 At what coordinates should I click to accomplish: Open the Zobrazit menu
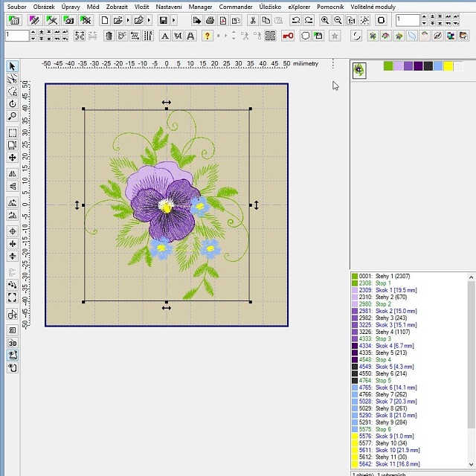tap(117, 6)
